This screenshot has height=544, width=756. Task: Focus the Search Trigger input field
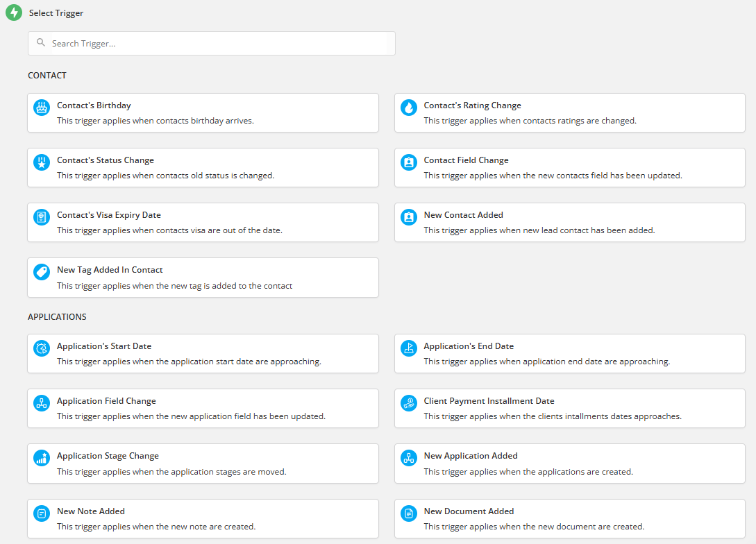(x=212, y=43)
